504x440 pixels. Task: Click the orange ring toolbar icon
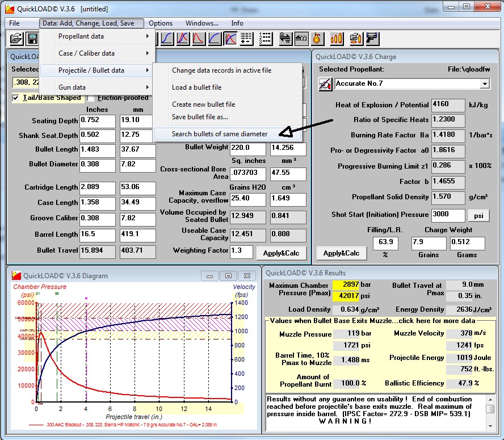317,39
